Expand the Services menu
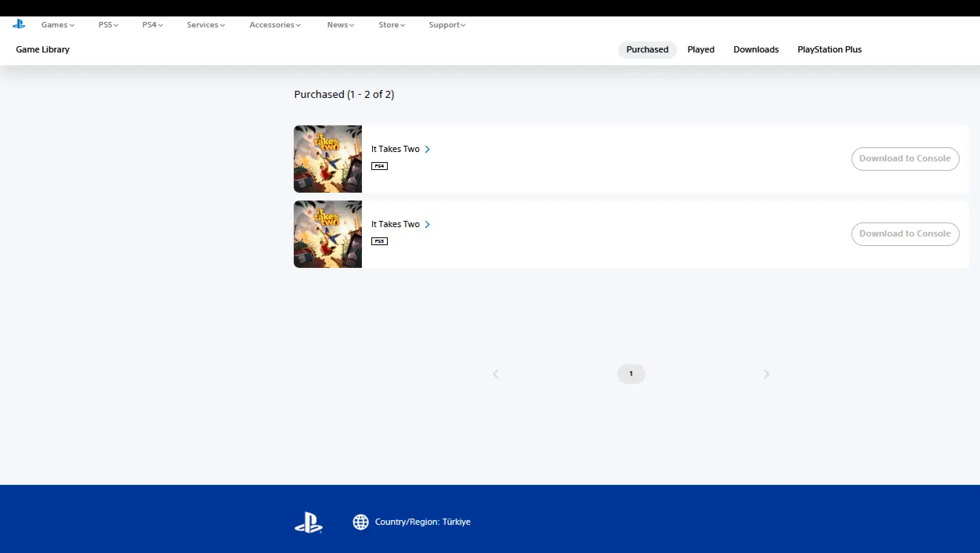 point(205,25)
